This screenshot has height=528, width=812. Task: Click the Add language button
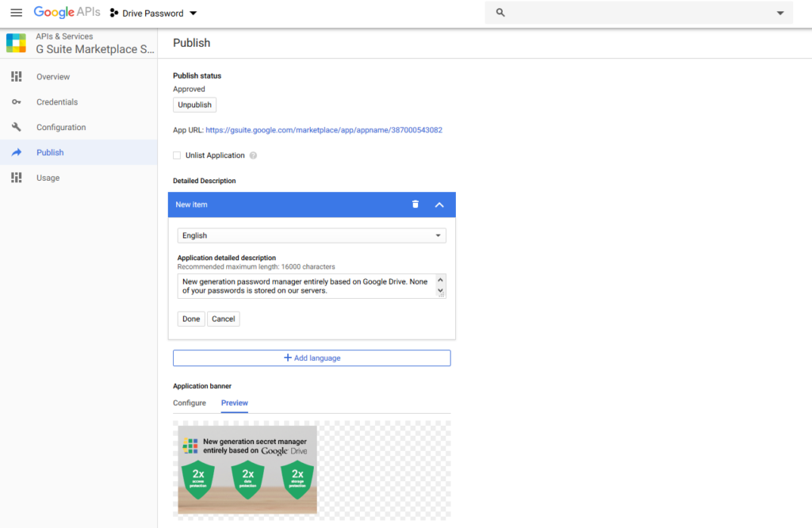[x=312, y=358]
